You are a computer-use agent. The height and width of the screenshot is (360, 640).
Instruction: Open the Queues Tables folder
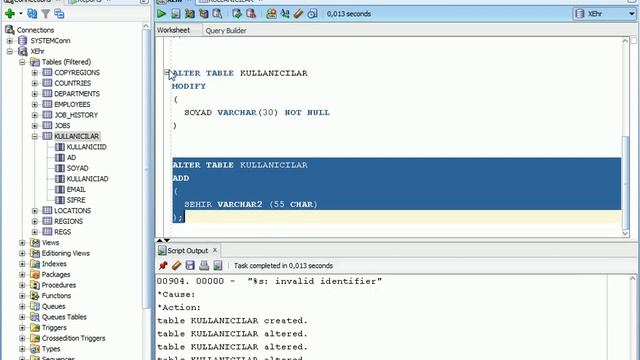tap(64, 317)
